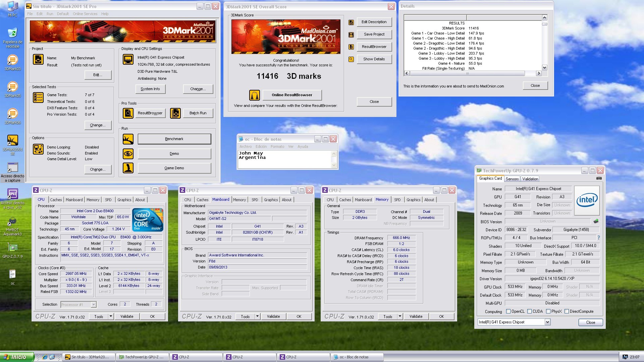Image resolution: width=644 pixels, height=362 pixels.
Task: Open Mi PC desktop icon
Action: 12,9
